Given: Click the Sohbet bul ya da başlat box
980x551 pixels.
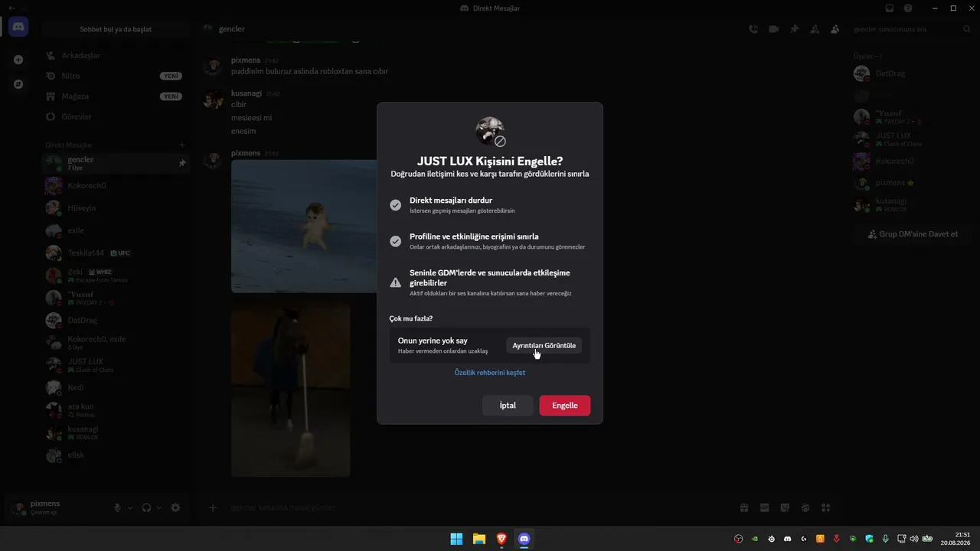Looking at the screenshot, I should coord(116,29).
